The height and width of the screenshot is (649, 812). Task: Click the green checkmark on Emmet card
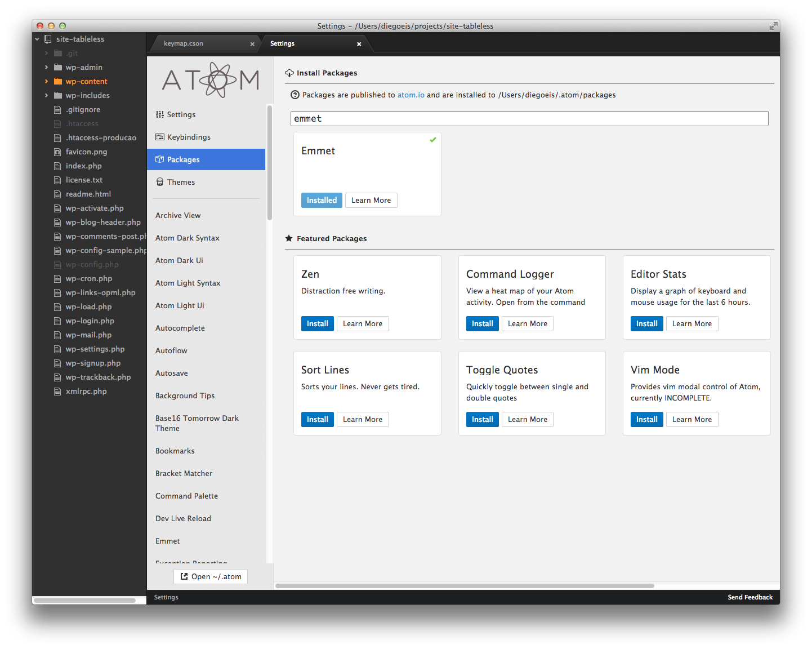tap(433, 140)
